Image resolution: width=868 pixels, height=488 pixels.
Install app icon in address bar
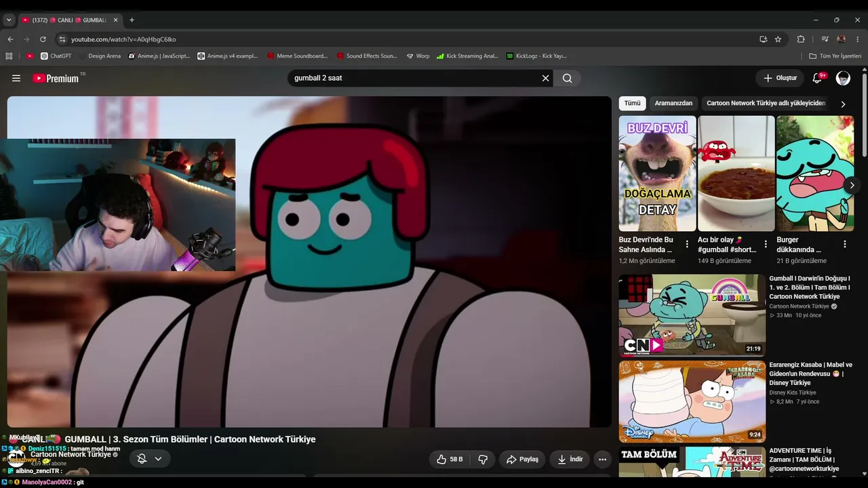pos(763,39)
